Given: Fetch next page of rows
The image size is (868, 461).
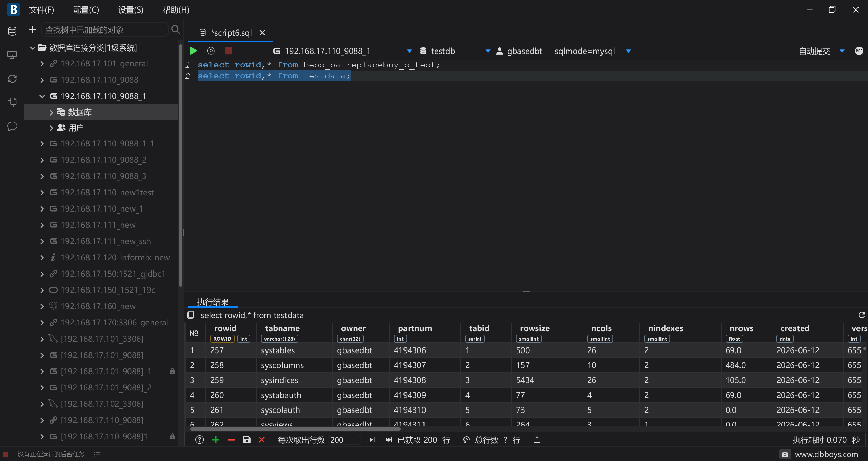Looking at the screenshot, I should click(372, 440).
